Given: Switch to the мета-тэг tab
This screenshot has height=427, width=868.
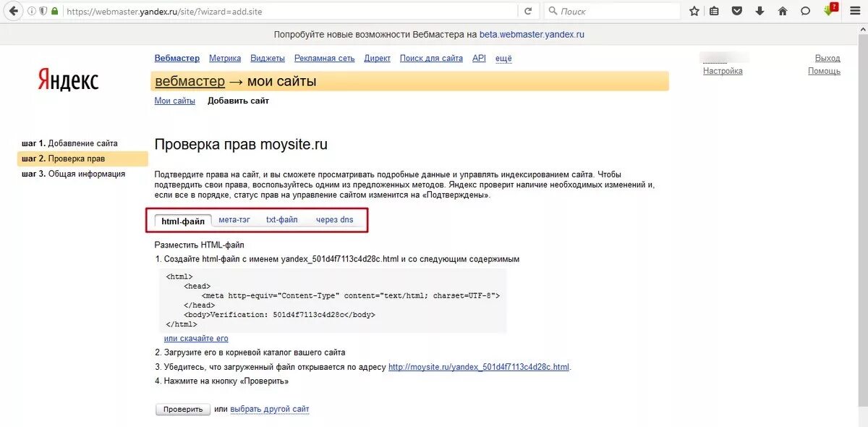Looking at the screenshot, I should (234, 220).
